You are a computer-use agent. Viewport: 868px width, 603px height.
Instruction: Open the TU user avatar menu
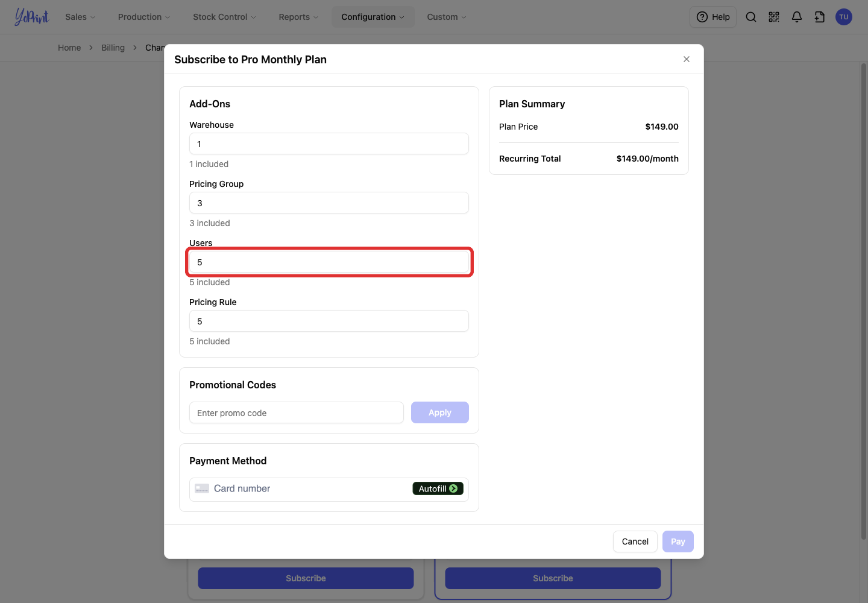844,17
